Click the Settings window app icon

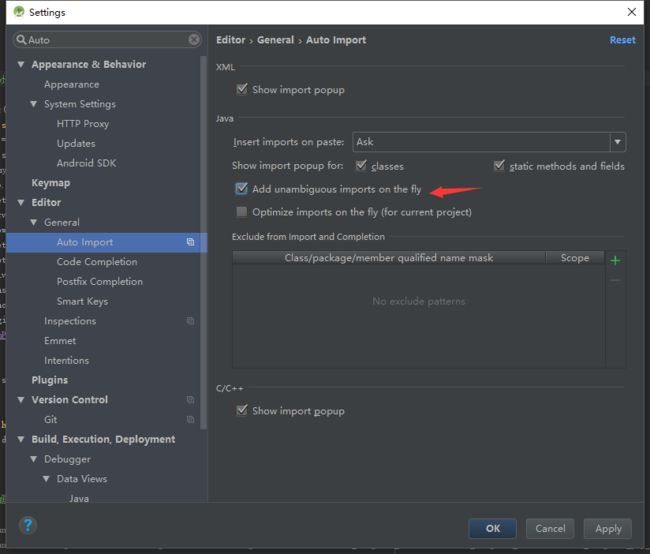(19, 12)
